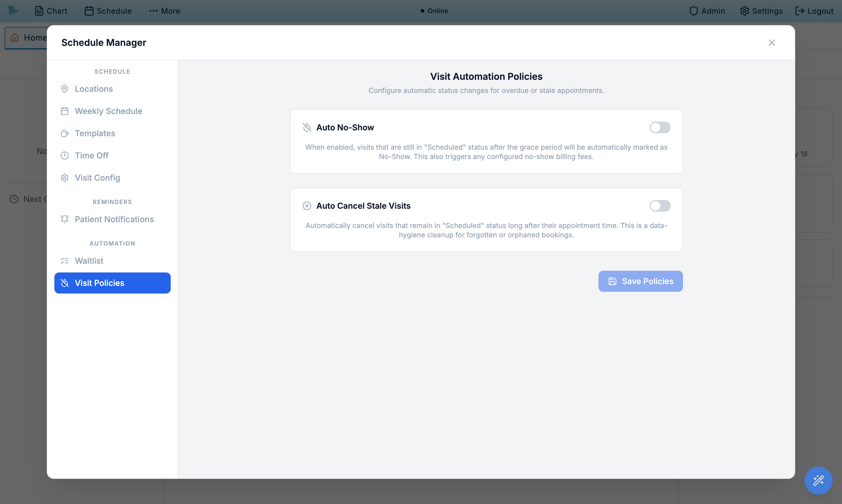842x504 pixels.
Task: Close the Schedule Manager dialog
Action: (771, 42)
